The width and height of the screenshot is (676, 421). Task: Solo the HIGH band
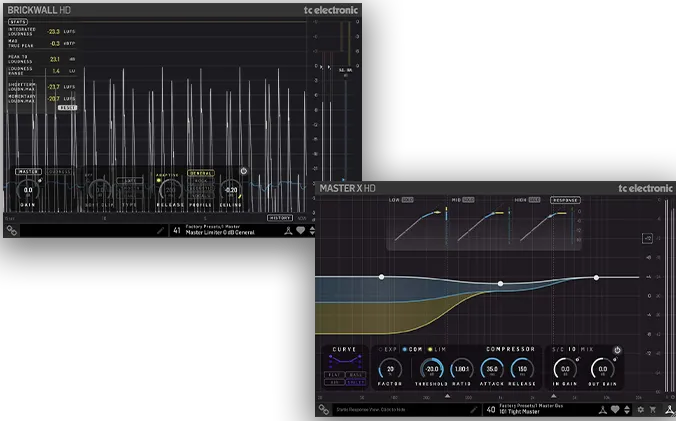click(x=534, y=200)
